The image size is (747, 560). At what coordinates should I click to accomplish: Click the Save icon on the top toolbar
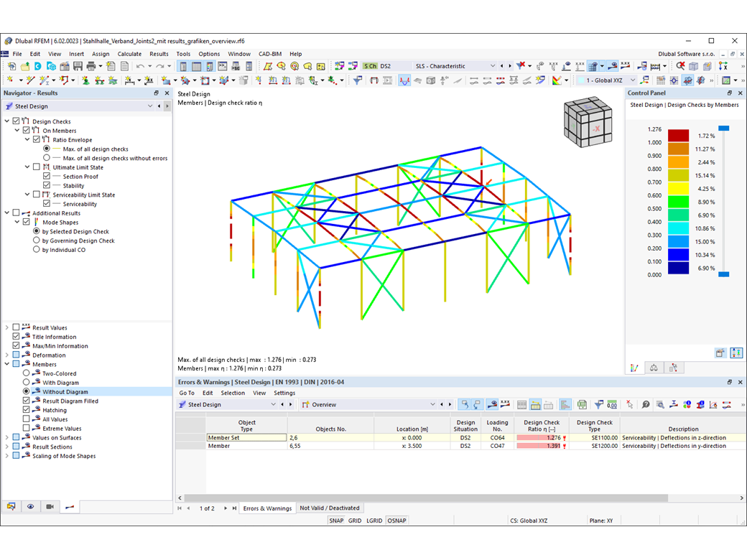click(78, 65)
